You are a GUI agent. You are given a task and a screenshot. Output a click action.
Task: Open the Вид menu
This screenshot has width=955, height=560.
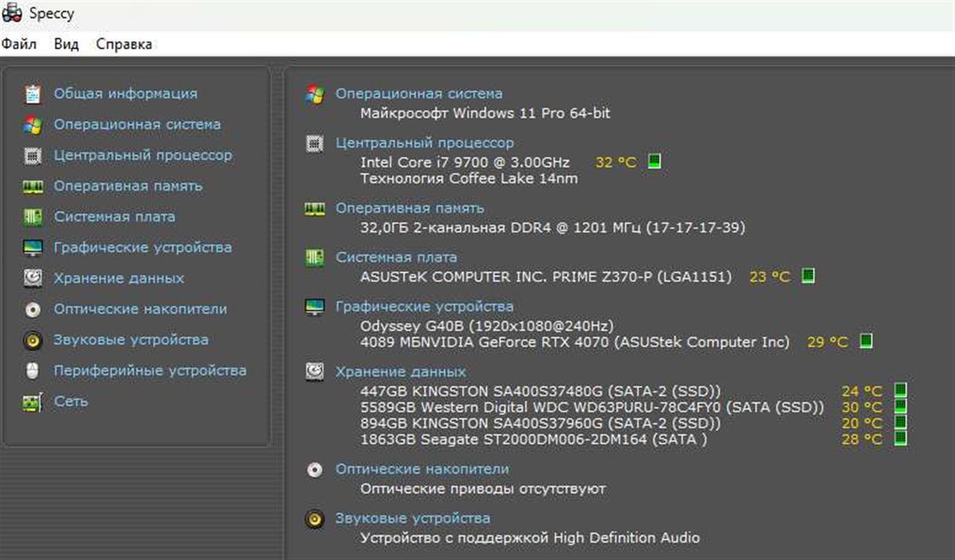[66, 45]
